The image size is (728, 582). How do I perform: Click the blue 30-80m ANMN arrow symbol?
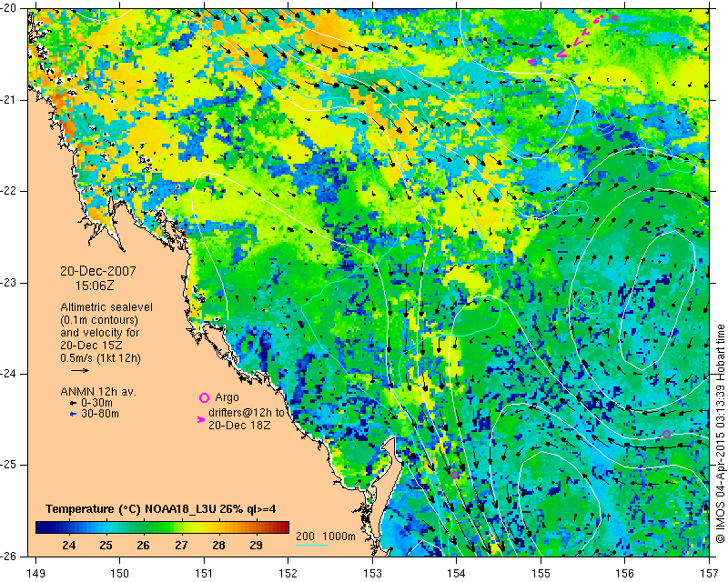click(73, 414)
